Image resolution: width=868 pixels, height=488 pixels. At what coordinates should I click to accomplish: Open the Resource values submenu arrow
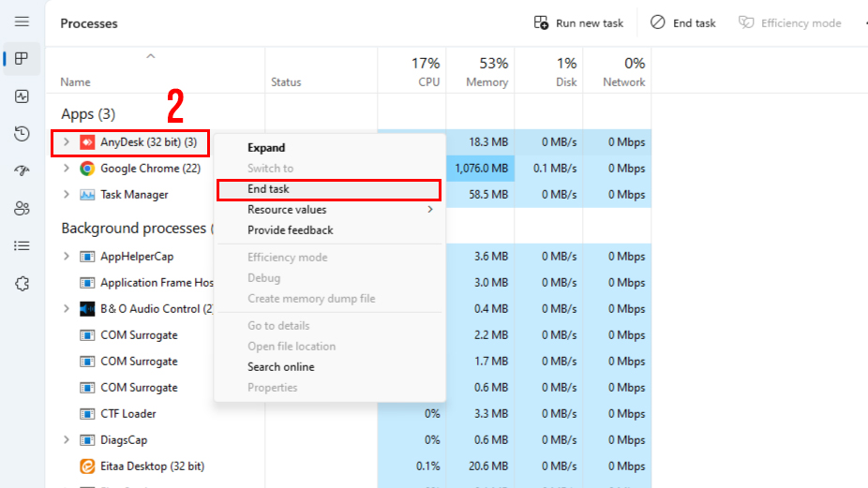pos(430,210)
